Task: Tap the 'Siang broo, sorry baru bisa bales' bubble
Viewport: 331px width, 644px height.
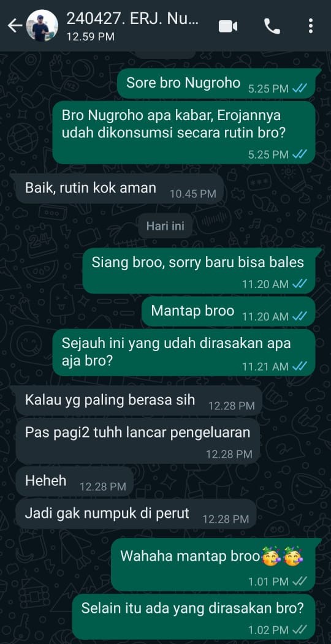Action: tap(199, 271)
